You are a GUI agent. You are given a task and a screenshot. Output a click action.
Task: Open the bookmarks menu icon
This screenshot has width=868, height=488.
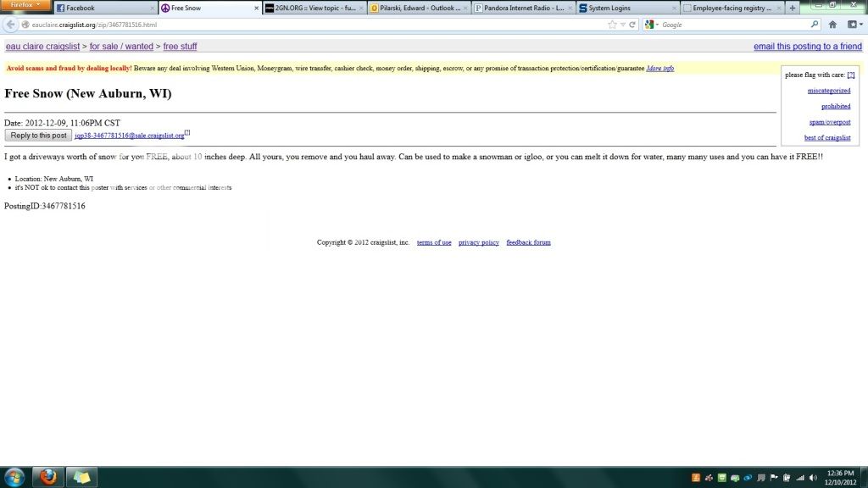point(852,25)
